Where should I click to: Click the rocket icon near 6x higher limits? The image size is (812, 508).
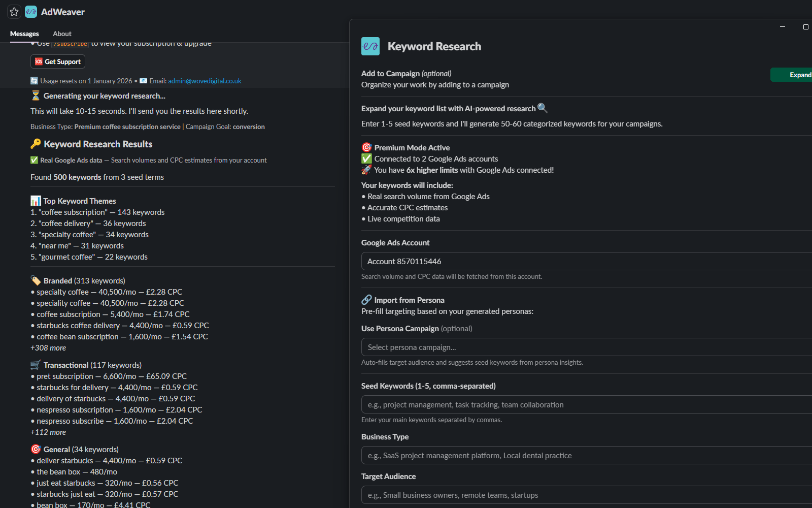coord(366,170)
